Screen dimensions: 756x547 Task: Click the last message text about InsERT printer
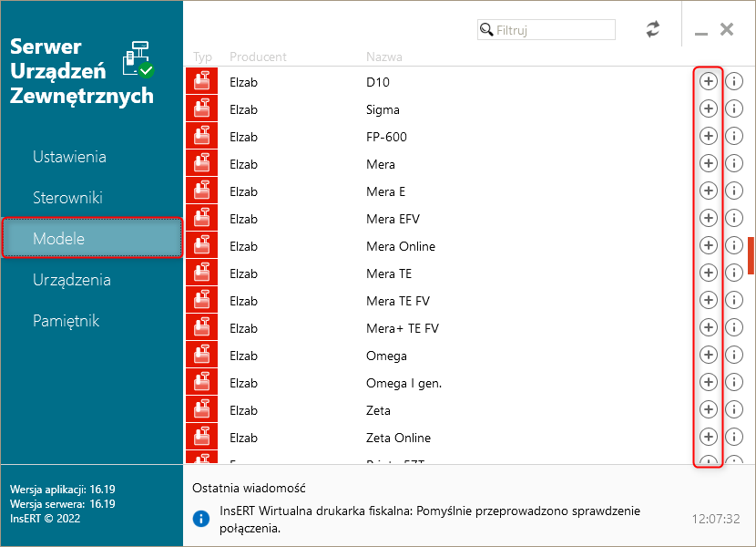click(x=430, y=520)
